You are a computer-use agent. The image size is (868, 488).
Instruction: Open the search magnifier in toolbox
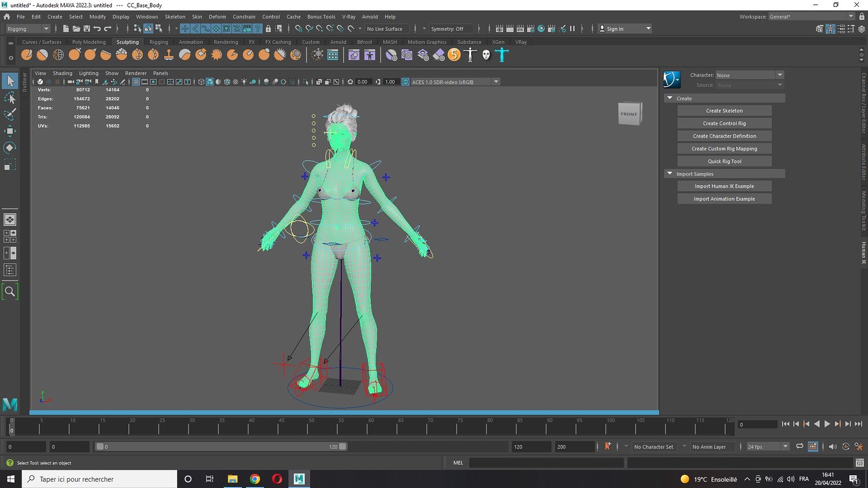pos(10,292)
